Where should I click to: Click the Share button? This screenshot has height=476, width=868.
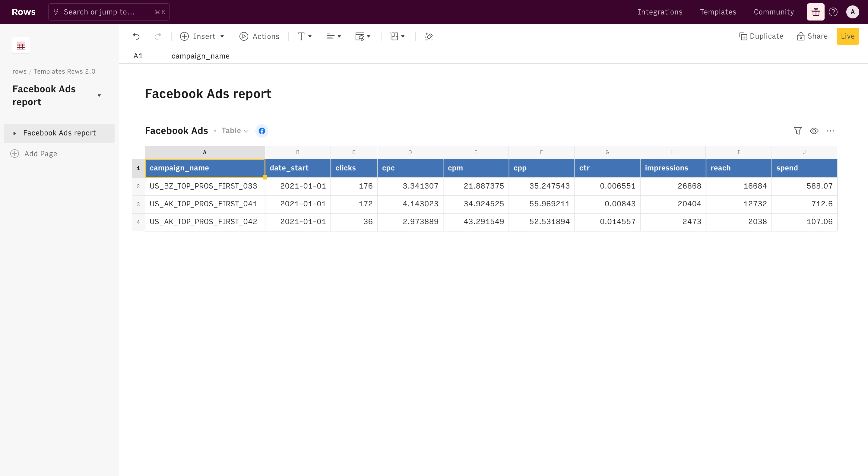pos(813,36)
